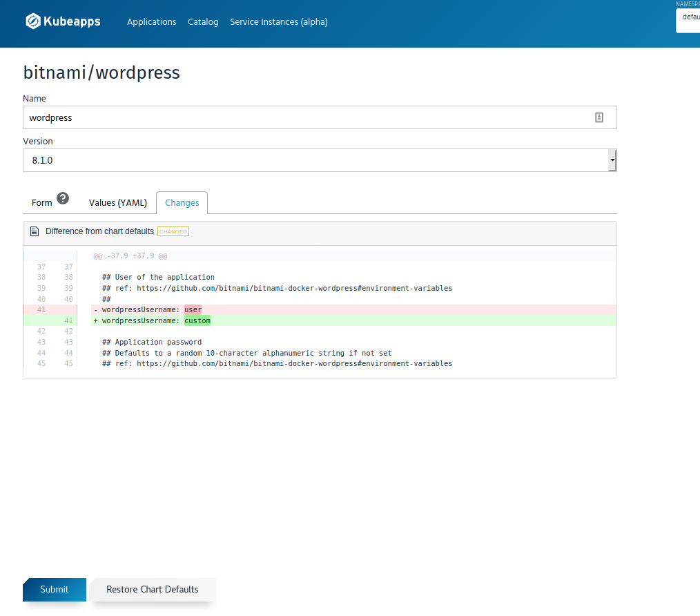700x616 pixels.
Task: Click Restore Chart Defaults button
Action: (x=153, y=590)
